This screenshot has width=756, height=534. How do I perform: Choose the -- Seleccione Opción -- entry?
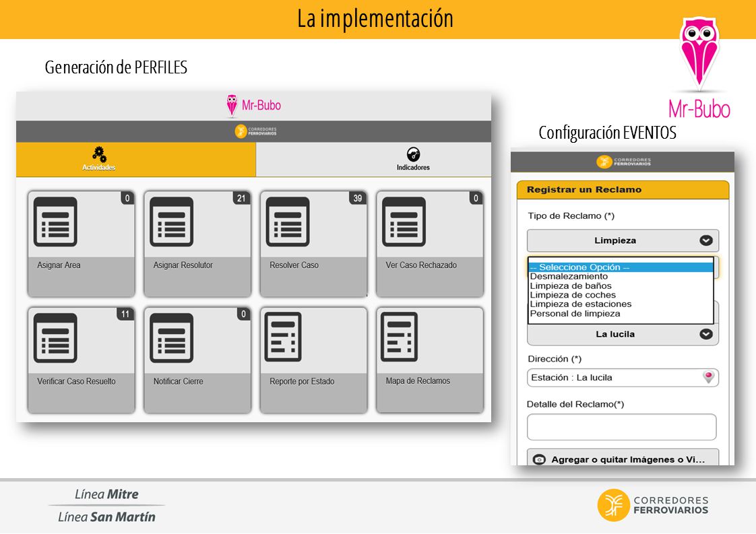(x=621, y=267)
